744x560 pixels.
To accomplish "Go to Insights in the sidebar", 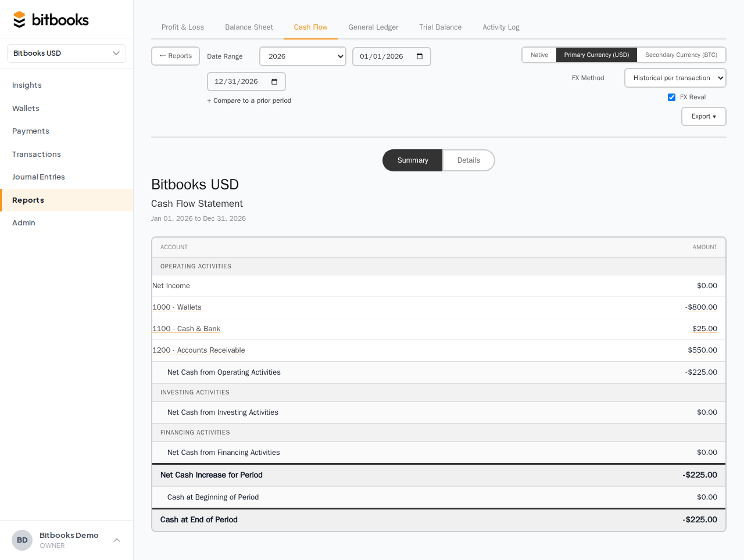I will (x=67, y=85).
